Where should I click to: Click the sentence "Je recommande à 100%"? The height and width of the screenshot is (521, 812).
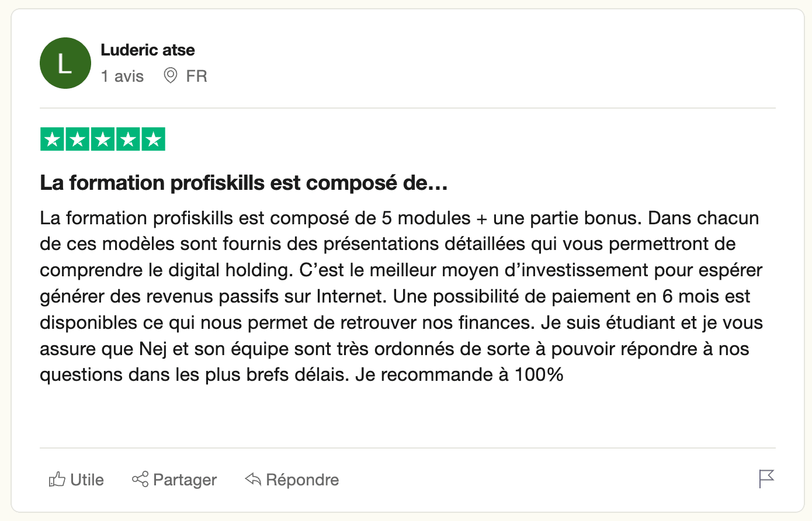(x=459, y=374)
